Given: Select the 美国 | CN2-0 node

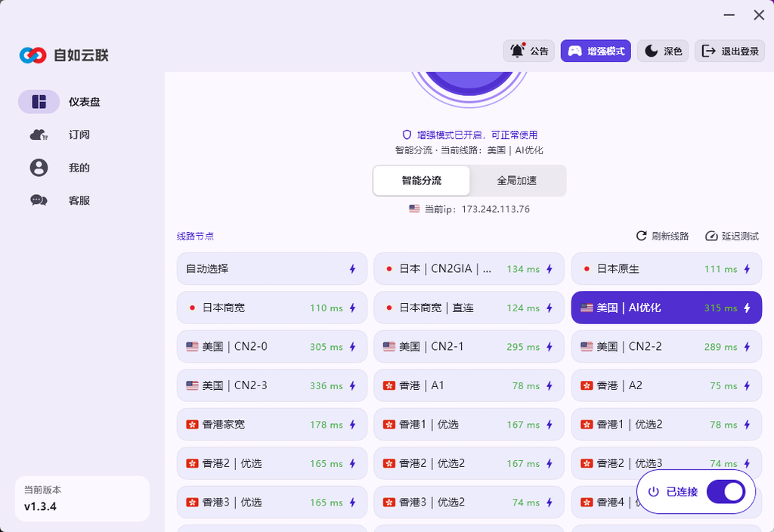Looking at the screenshot, I should click(x=272, y=347).
